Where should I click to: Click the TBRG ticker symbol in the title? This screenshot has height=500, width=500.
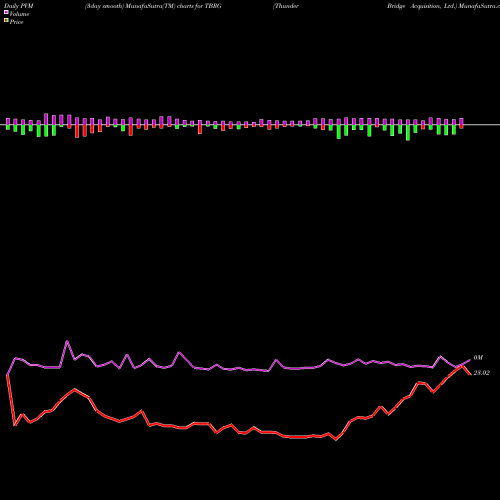(x=213, y=6)
